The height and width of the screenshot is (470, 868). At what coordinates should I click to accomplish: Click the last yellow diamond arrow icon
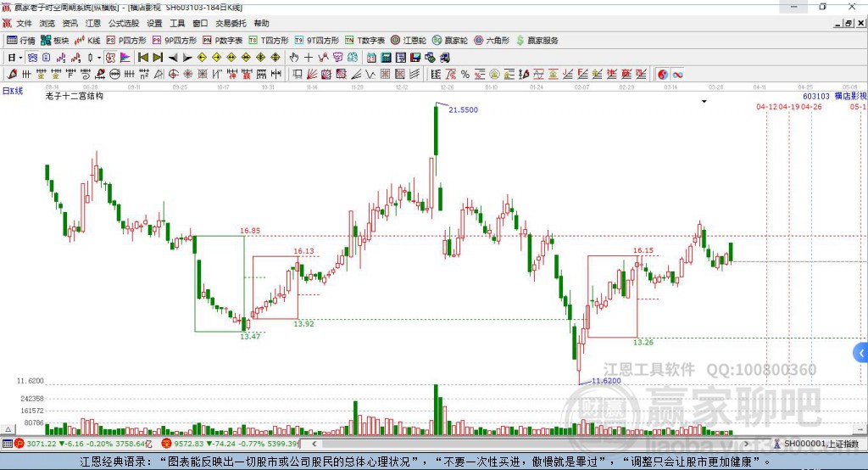(x=275, y=57)
